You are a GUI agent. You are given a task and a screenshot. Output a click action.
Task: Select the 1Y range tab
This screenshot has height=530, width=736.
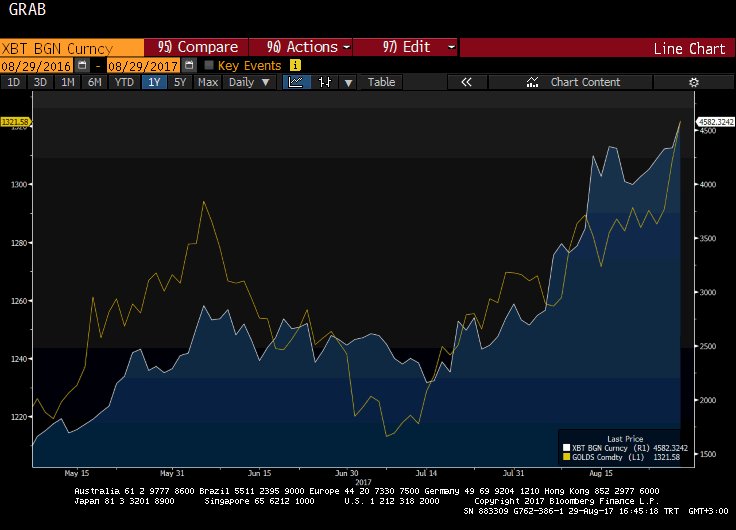point(154,82)
